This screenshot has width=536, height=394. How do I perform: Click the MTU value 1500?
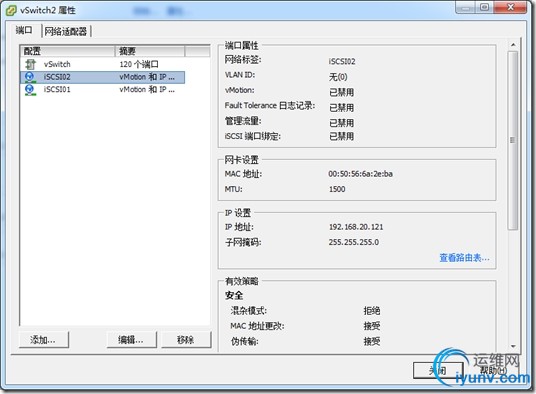[x=337, y=189]
